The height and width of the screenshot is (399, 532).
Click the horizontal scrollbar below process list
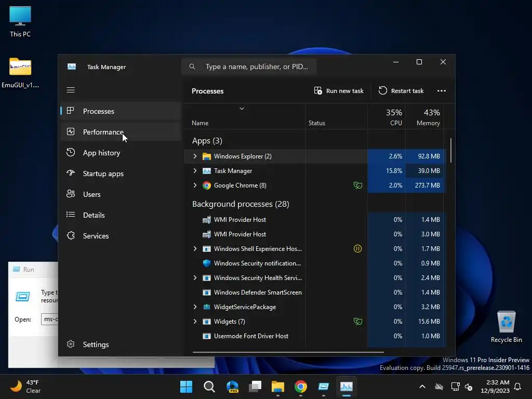click(288, 352)
